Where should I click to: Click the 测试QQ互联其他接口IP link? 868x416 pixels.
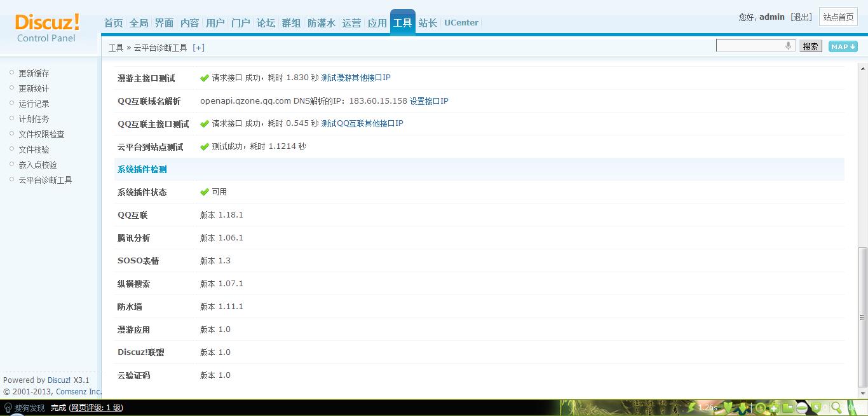362,123
